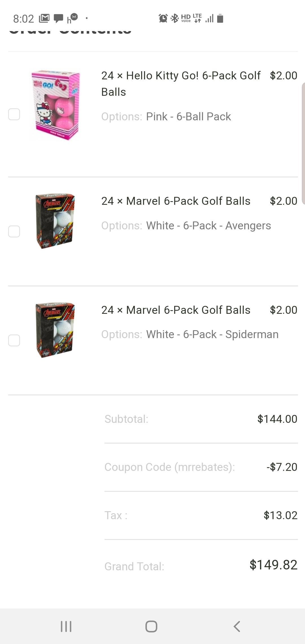Open the recent apps navigation button
The width and height of the screenshot is (305, 644).
tap(66, 626)
